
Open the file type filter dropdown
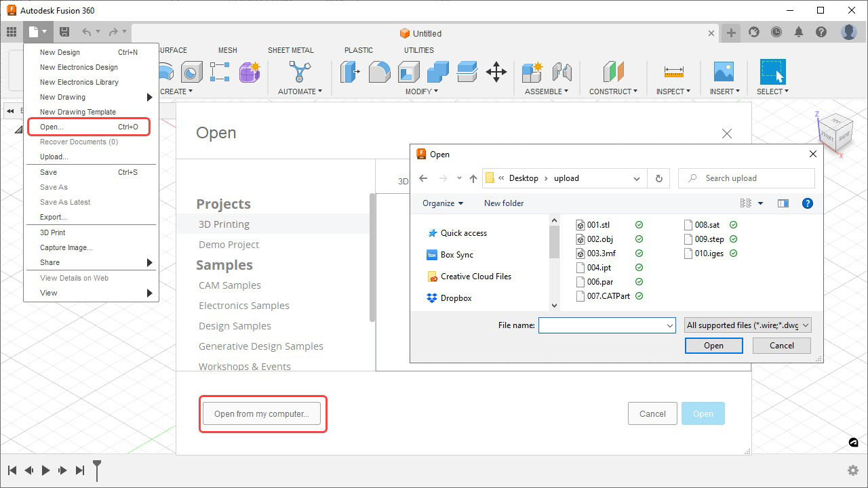coord(747,325)
